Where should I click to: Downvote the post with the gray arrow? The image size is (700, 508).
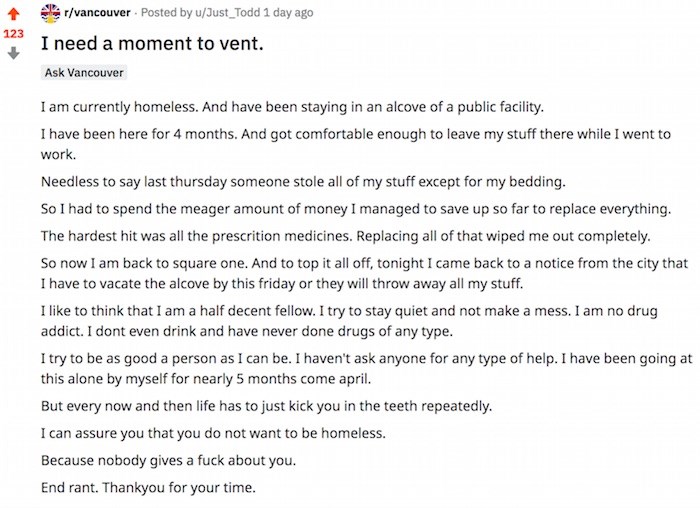14,54
